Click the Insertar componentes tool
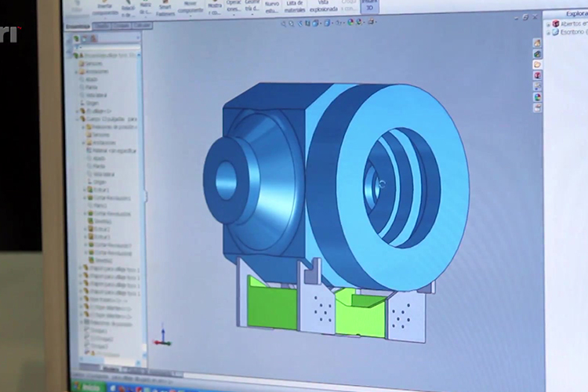The image size is (588, 392). (107, 9)
